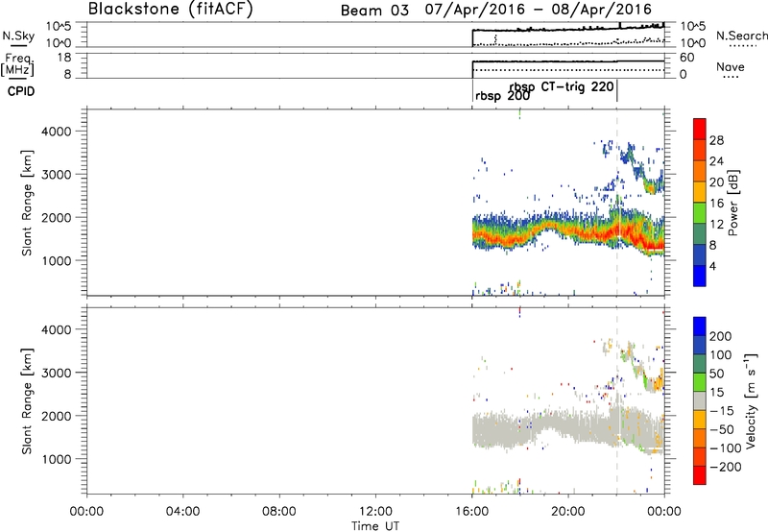Click the '04:00' time tick label
The width and height of the screenshot is (768, 532).
(x=182, y=512)
